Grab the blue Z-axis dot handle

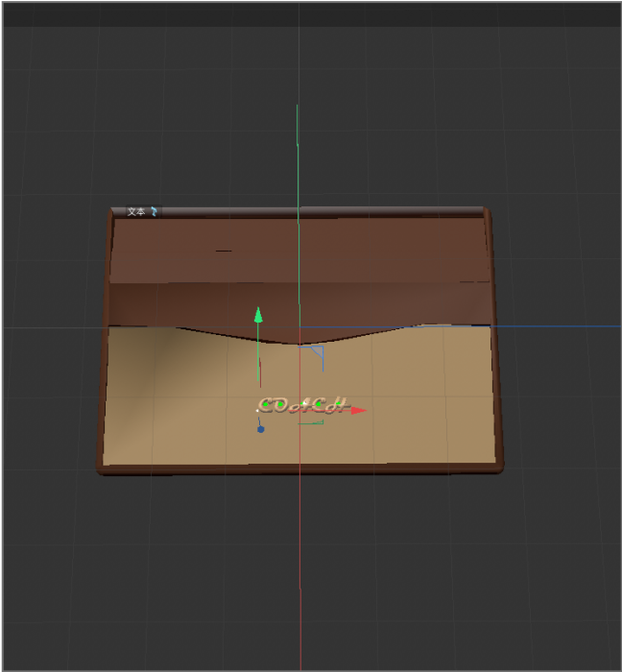[x=260, y=429]
